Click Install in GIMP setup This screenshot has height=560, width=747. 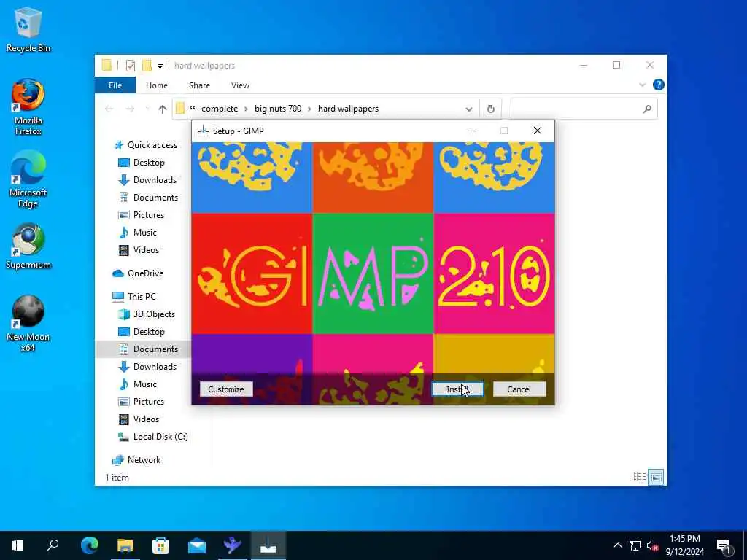(x=458, y=389)
